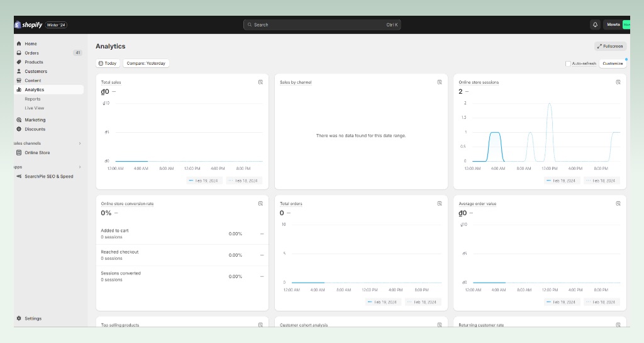Click the Online Store icon

click(x=19, y=152)
